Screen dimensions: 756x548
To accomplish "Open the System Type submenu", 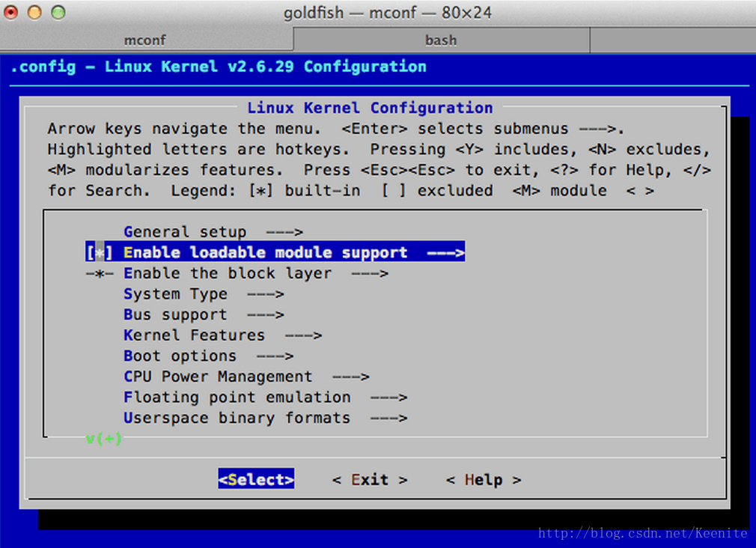I will point(204,294).
